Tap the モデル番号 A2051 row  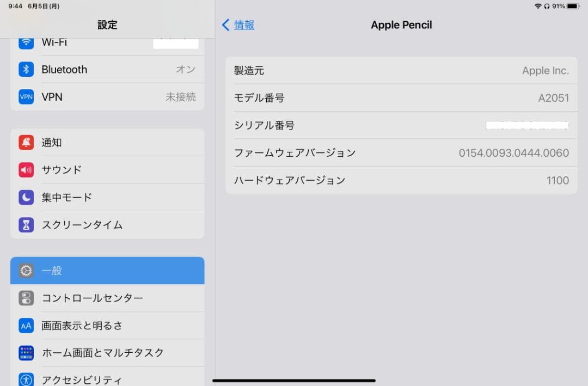click(x=401, y=97)
